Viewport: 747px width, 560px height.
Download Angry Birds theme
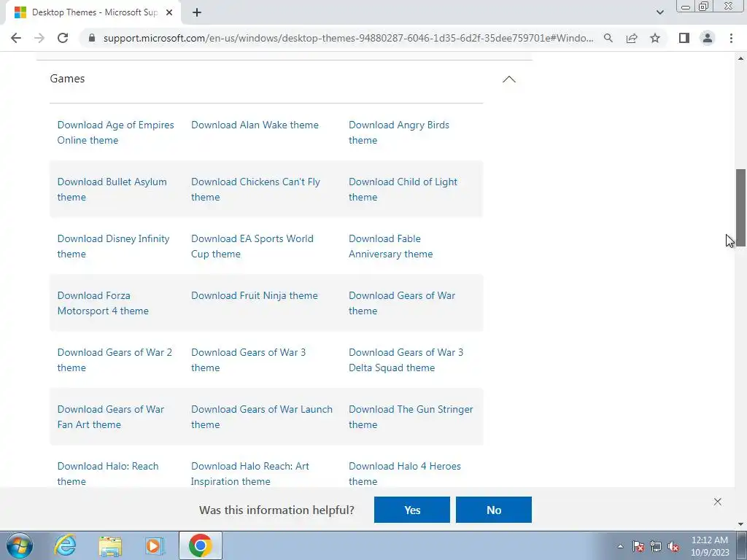[x=399, y=133]
